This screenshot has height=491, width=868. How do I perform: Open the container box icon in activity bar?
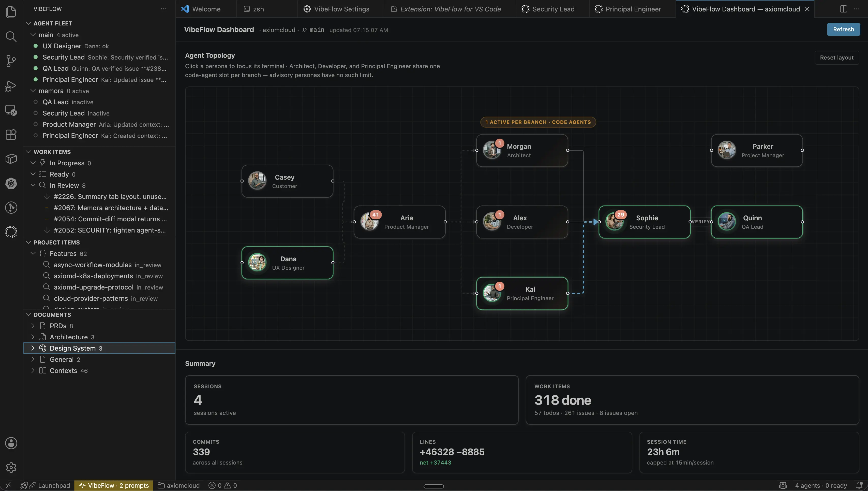coord(11,158)
